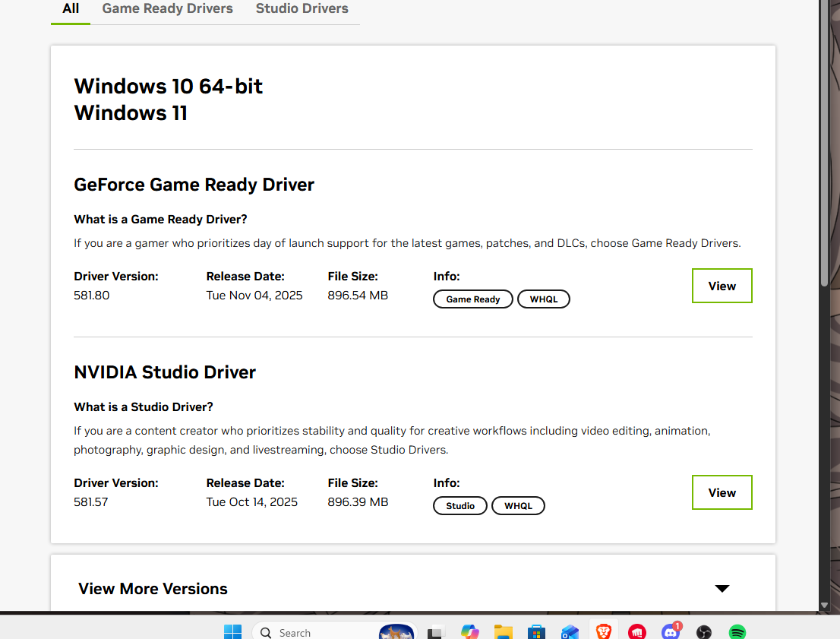840x639 pixels.
Task: View the NVIDIA Studio Driver 581.57
Action: point(722,492)
